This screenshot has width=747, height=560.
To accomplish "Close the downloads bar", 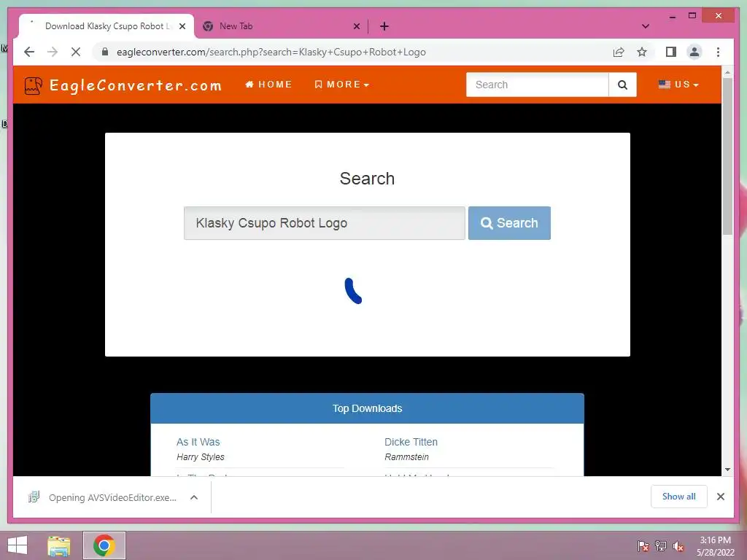I will (x=721, y=497).
